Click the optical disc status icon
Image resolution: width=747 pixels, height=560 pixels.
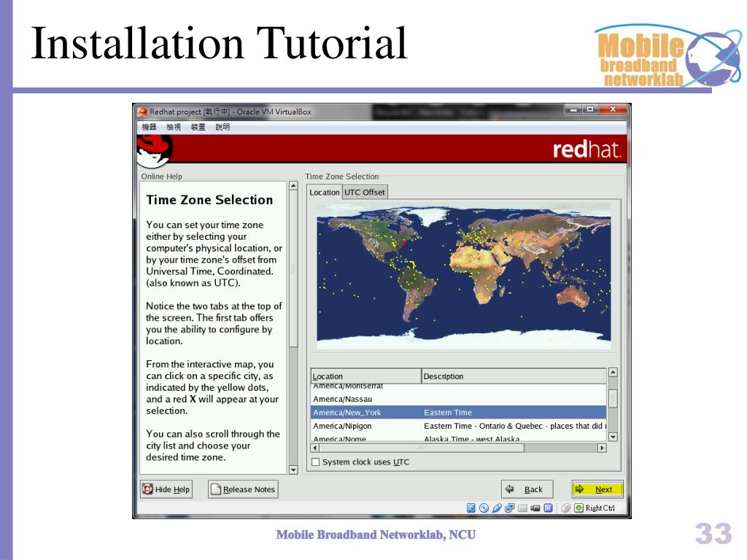pos(484,507)
